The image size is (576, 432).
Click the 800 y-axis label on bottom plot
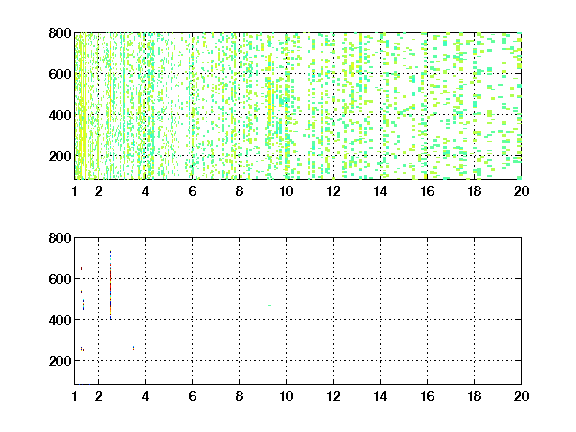coord(60,238)
